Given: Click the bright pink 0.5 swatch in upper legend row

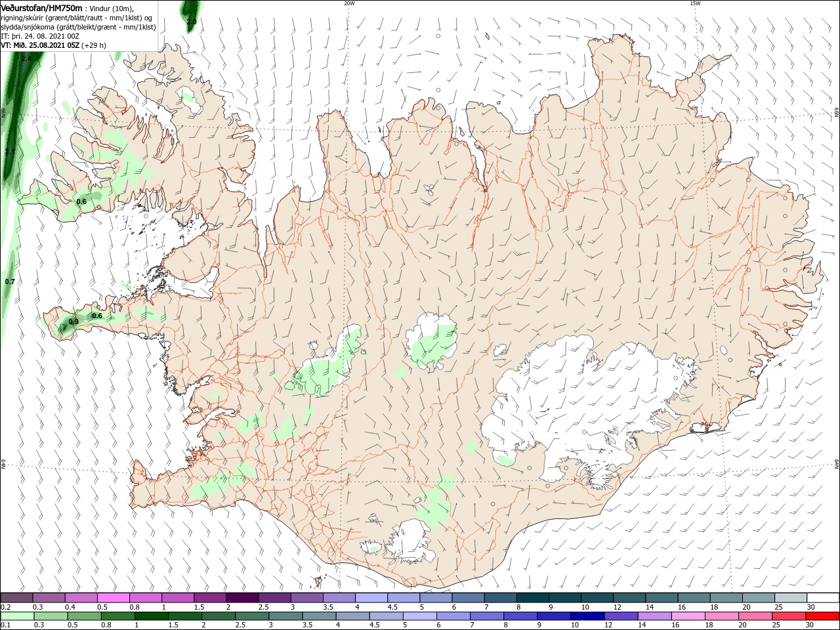Looking at the screenshot, I should click(114, 598).
